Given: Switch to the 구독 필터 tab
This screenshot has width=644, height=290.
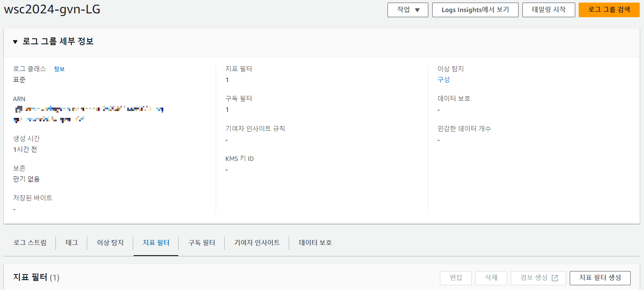Looking at the screenshot, I should [x=201, y=243].
